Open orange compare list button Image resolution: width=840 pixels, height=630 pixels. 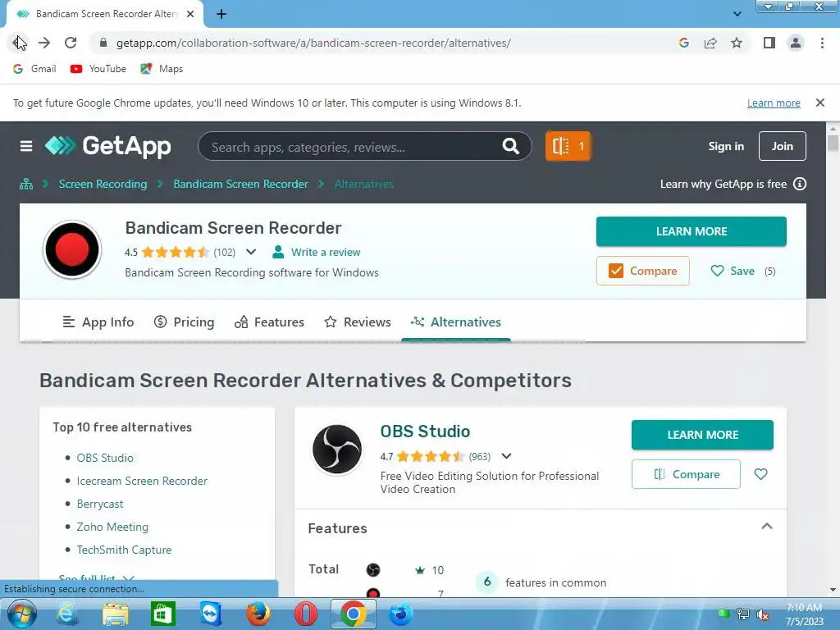tap(568, 146)
